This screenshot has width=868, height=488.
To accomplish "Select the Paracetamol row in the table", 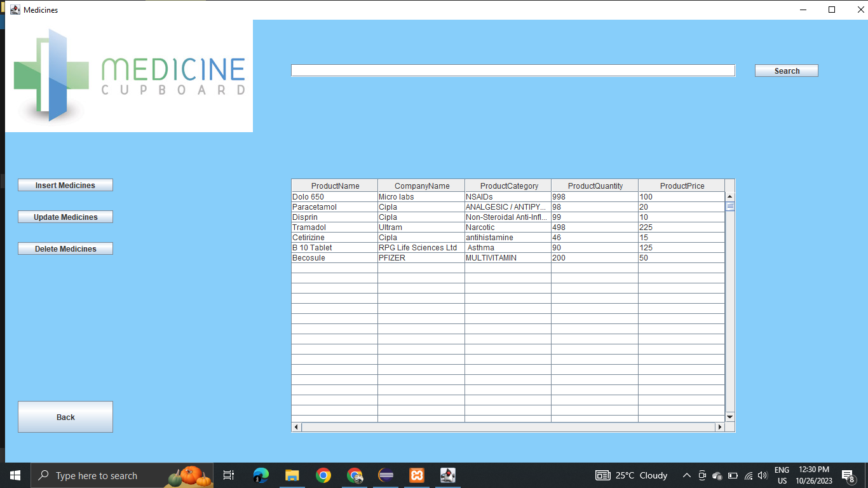I will pos(445,207).
